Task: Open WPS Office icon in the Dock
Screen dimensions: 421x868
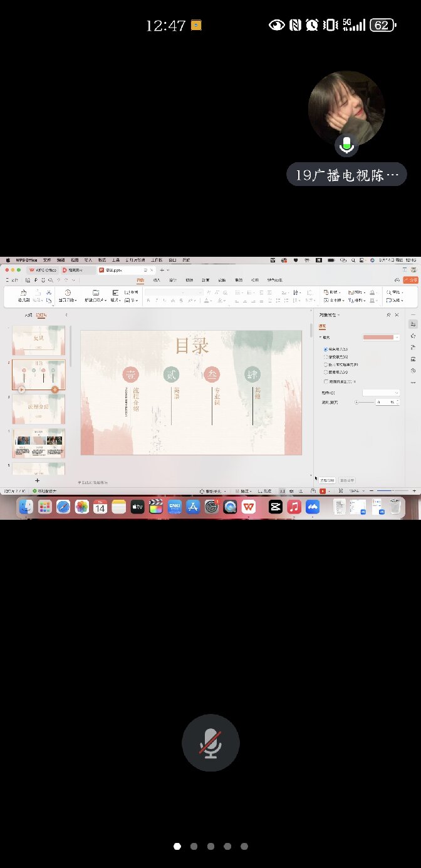Action: coord(249,507)
